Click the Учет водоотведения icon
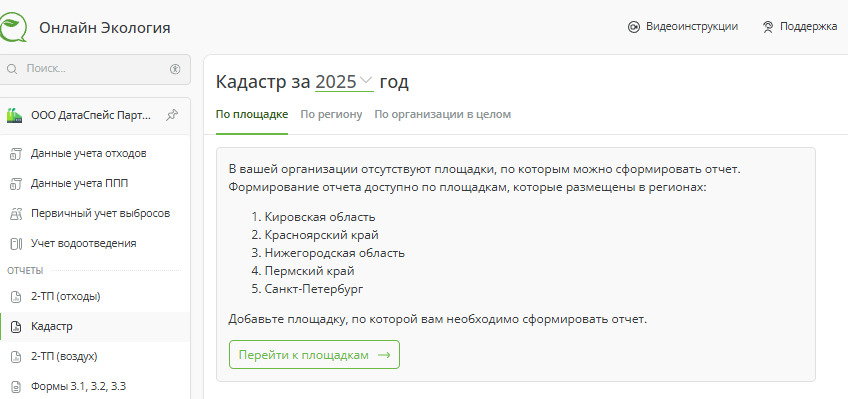Screen dimensions: 848x399 pos(16,244)
